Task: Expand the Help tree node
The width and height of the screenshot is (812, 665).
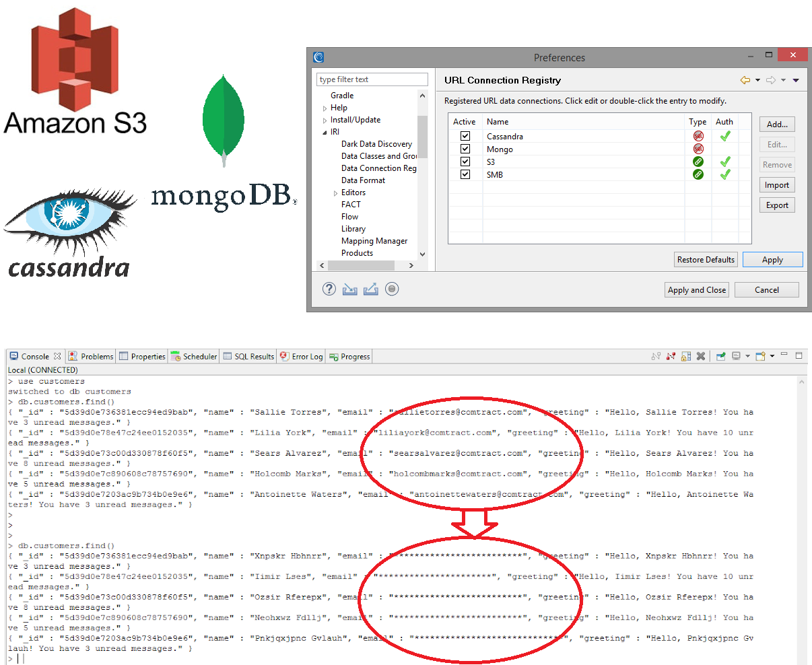Action: click(325, 108)
